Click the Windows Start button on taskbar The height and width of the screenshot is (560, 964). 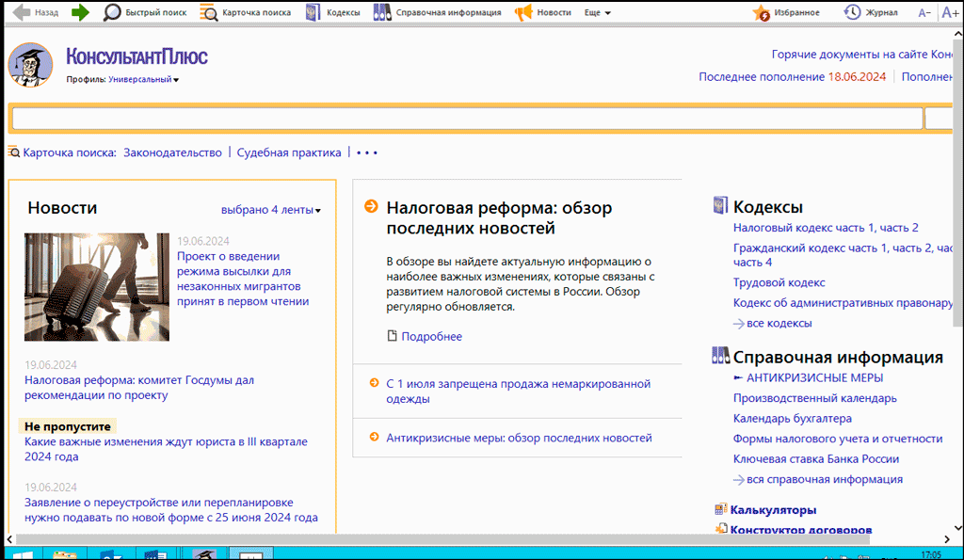click(x=23, y=555)
